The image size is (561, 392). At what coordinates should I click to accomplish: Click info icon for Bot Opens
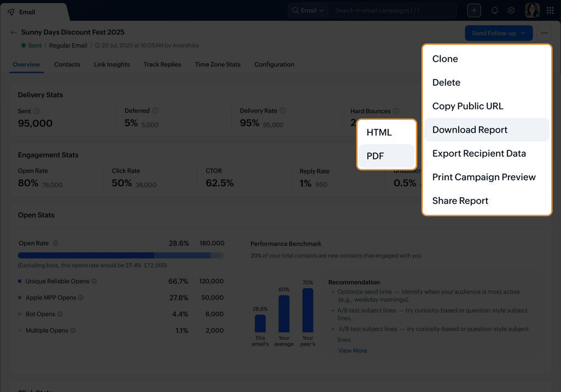[60, 314]
